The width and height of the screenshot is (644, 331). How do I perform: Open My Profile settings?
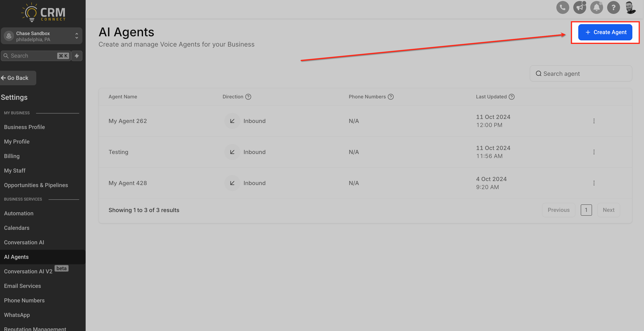click(x=17, y=142)
